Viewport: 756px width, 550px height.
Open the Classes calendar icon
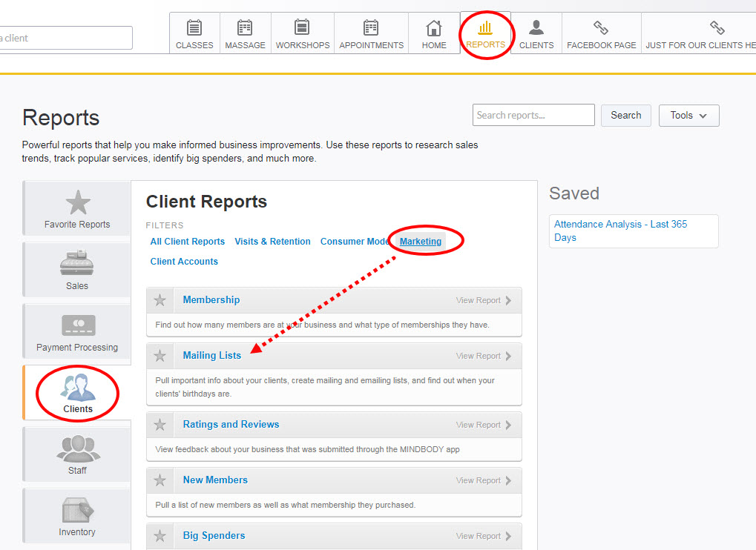pos(194,28)
